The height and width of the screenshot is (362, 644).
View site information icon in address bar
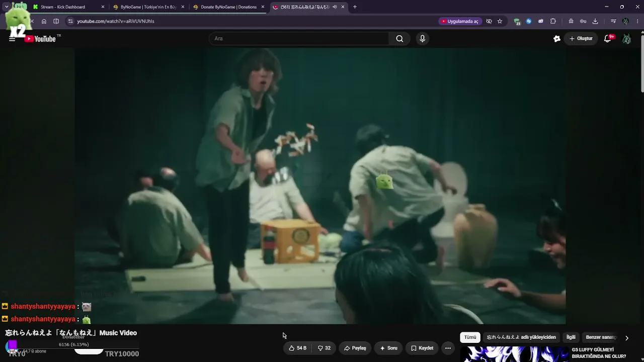click(70, 21)
